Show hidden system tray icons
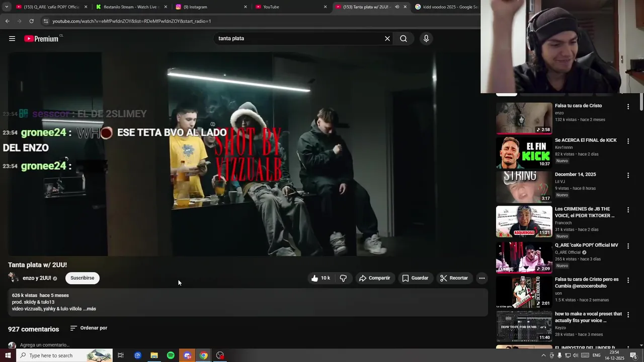Image resolution: width=644 pixels, height=362 pixels. [543, 355]
